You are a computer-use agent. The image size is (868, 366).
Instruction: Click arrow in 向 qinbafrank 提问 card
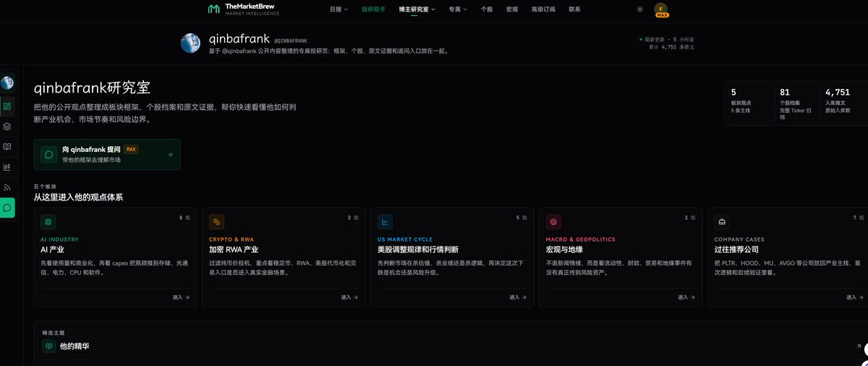(x=170, y=154)
